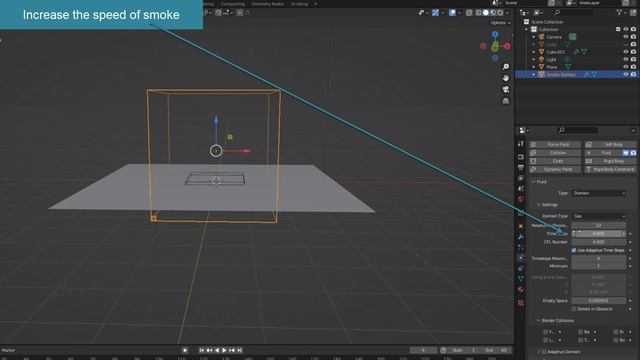Click the Dynamic Paint physics button

click(x=555, y=169)
